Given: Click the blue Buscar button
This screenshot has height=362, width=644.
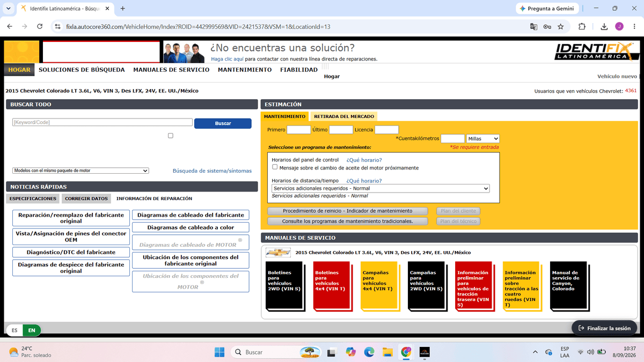Looking at the screenshot, I should tap(223, 123).
